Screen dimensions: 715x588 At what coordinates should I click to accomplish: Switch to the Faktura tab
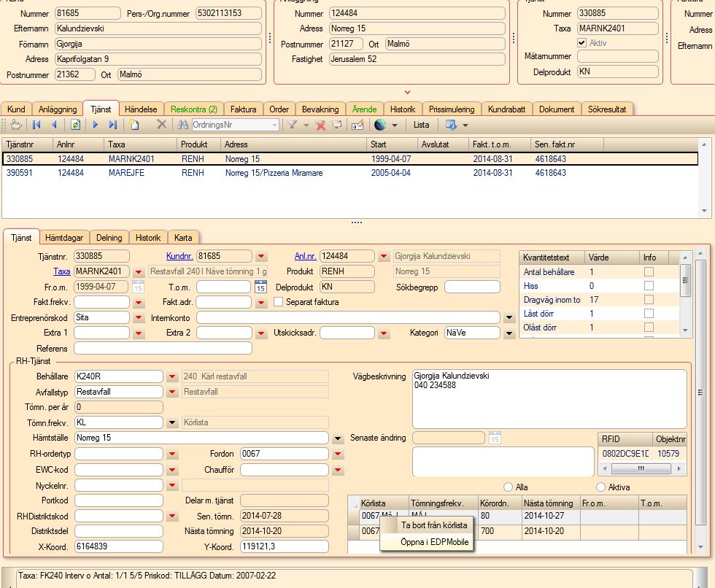pyautogui.click(x=243, y=109)
